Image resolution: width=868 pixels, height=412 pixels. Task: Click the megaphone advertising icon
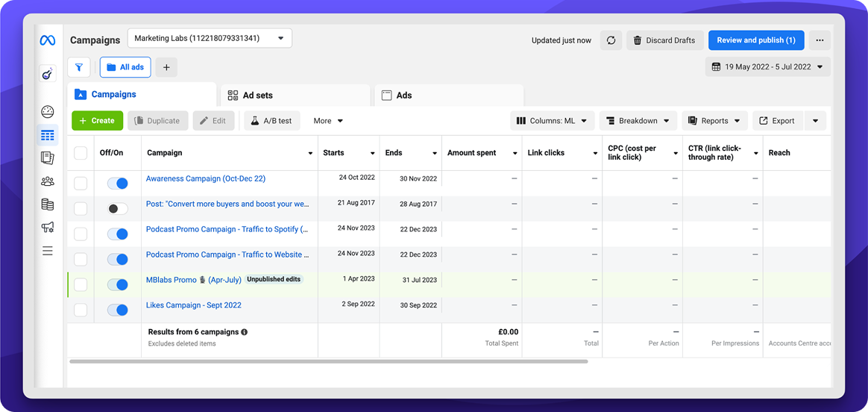[x=48, y=228]
